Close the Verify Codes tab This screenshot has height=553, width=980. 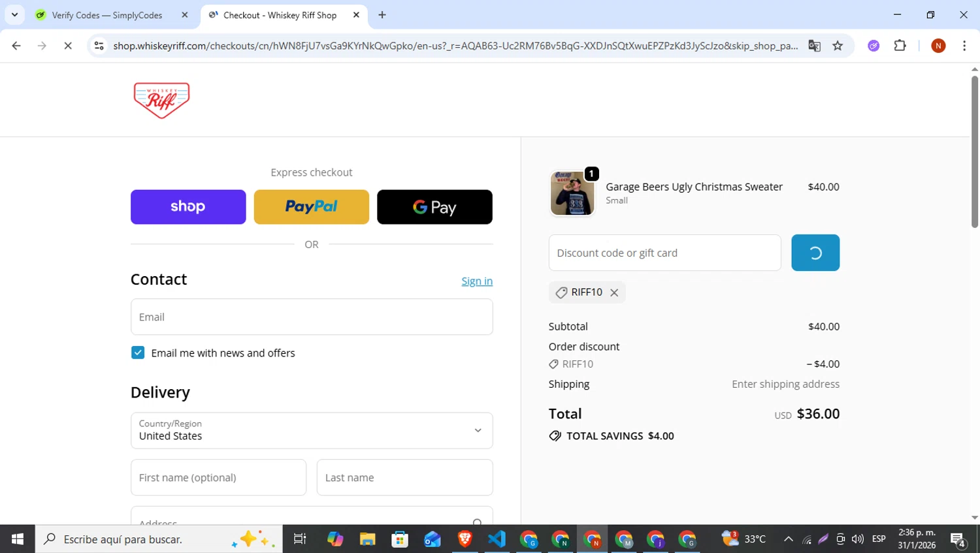(x=185, y=15)
